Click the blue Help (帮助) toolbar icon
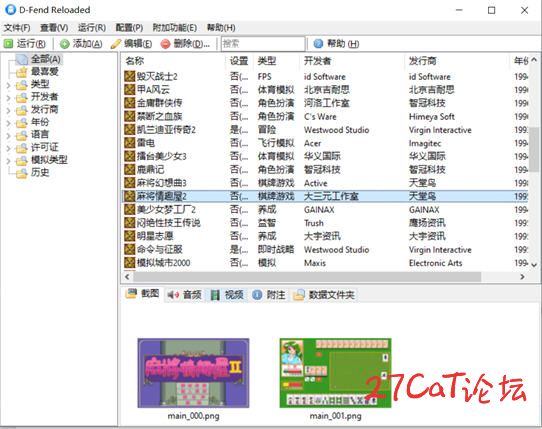Image resolution: width=542 pixels, height=429 pixels. point(318,44)
